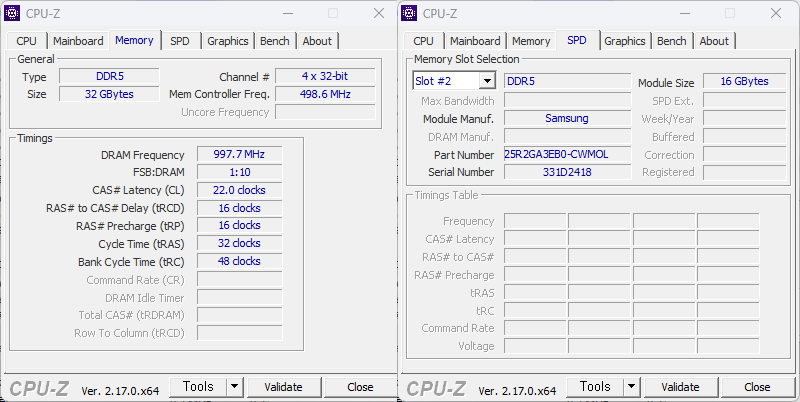Select Graphics tab in right window
Viewport: 800px width, 402px height.
click(624, 41)
